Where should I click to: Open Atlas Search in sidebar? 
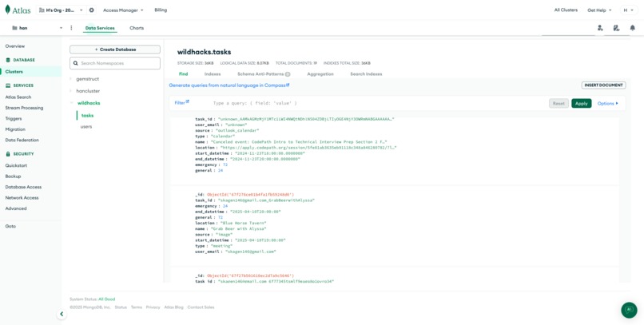point(18,97)
